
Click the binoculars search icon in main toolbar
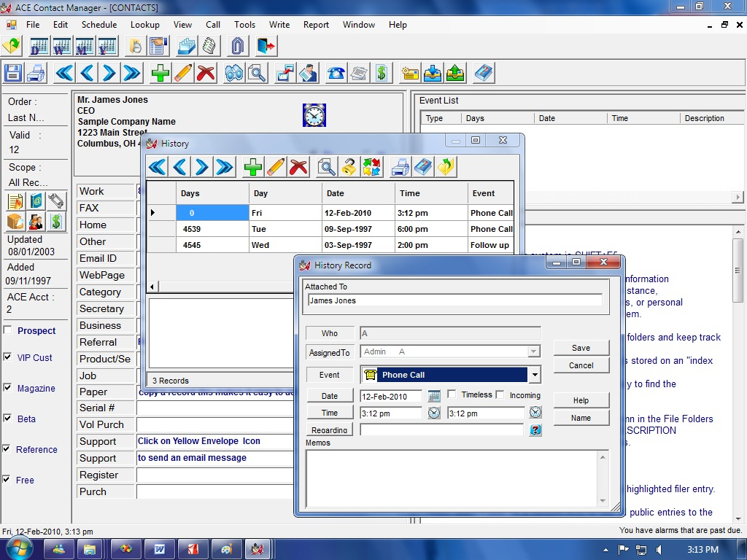(x=234, y=73)
